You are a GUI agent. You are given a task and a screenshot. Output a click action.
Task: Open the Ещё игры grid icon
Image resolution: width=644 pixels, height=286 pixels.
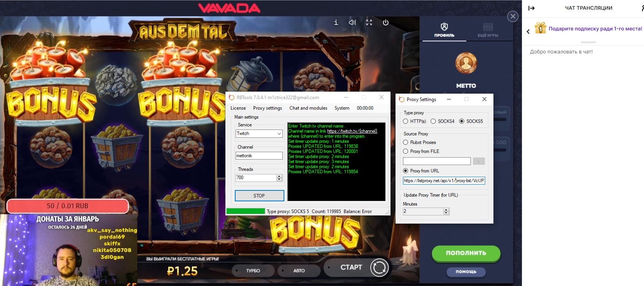click(488, 29)
